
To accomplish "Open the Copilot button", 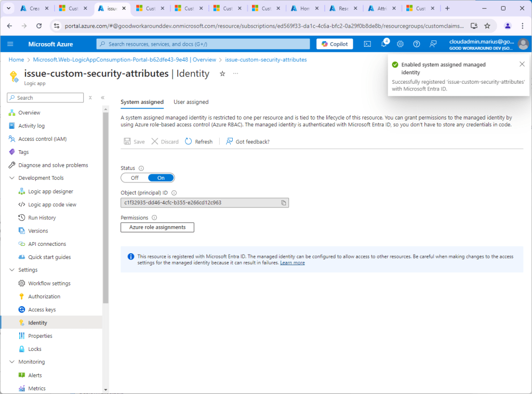I will tap(335, 44).
